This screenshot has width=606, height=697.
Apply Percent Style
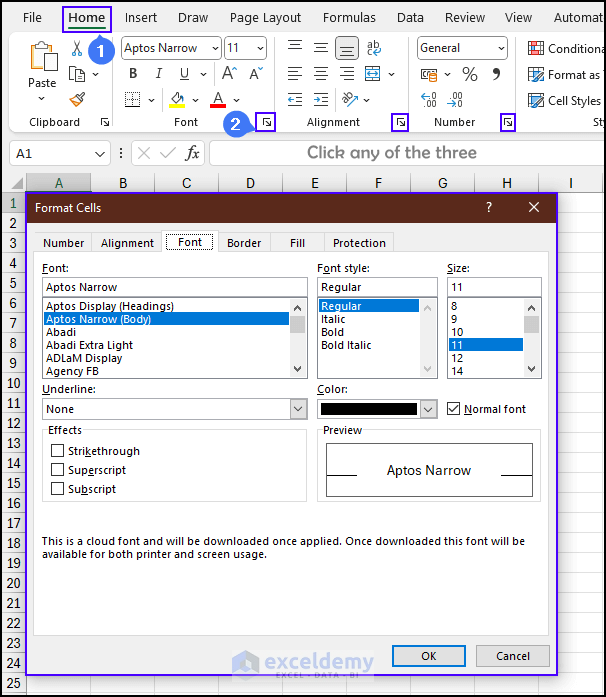470,74
